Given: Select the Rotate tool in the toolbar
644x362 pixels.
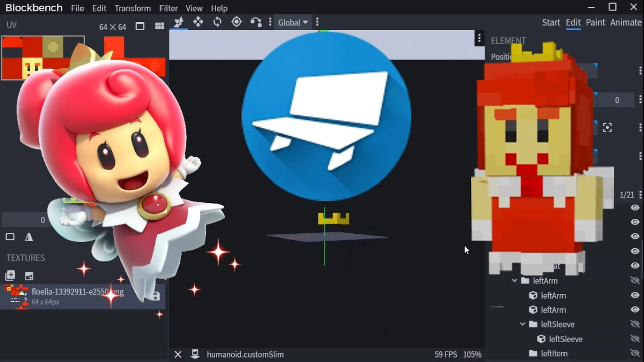Looking at the screenshot, I should [x=217, y=22].
